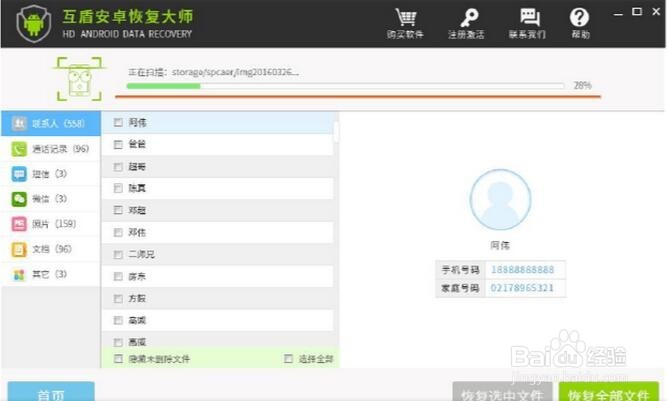Screen dimensions: 667x401
Task: Tick the checkbox for contact 房东
Action: [118, 276]
